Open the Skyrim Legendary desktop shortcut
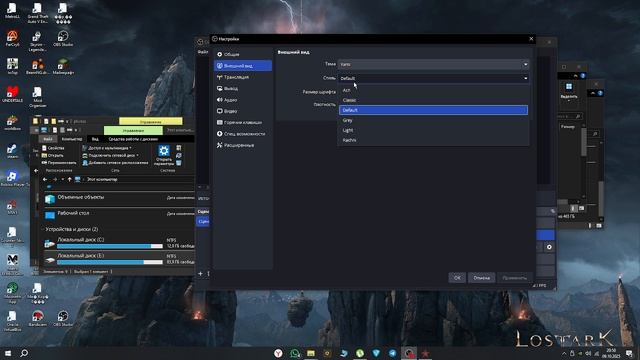 tap(38, 42)
